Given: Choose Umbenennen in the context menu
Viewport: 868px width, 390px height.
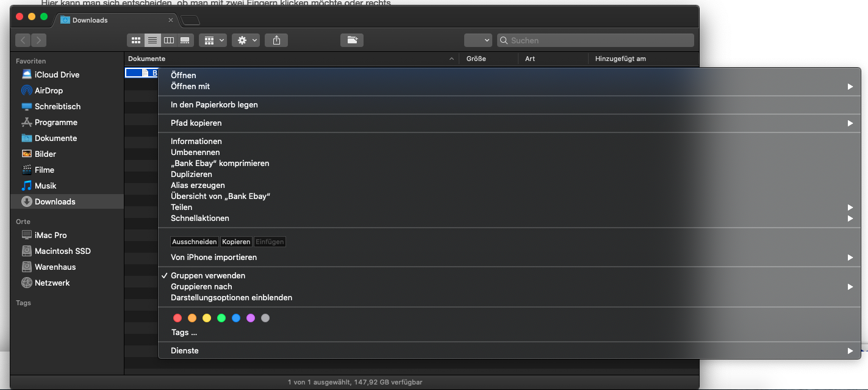Looking at the screenshot, I should [509, 152].
